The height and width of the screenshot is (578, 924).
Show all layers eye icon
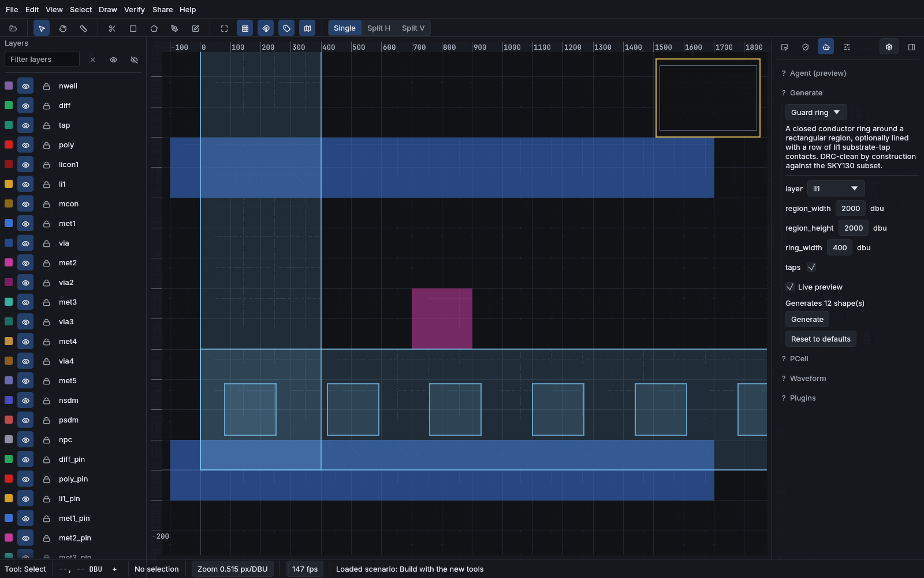point(113,60)
